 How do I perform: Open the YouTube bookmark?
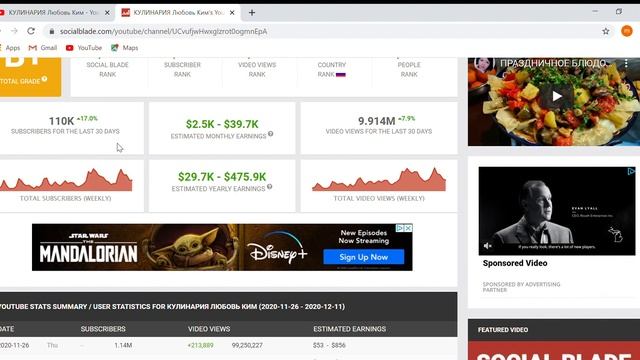84,48
